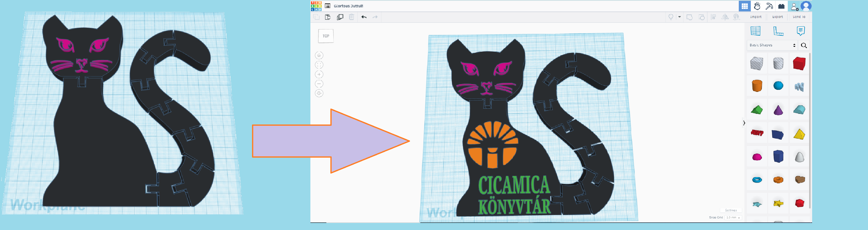Open Sim Lab hand icon

pos(757,6)
